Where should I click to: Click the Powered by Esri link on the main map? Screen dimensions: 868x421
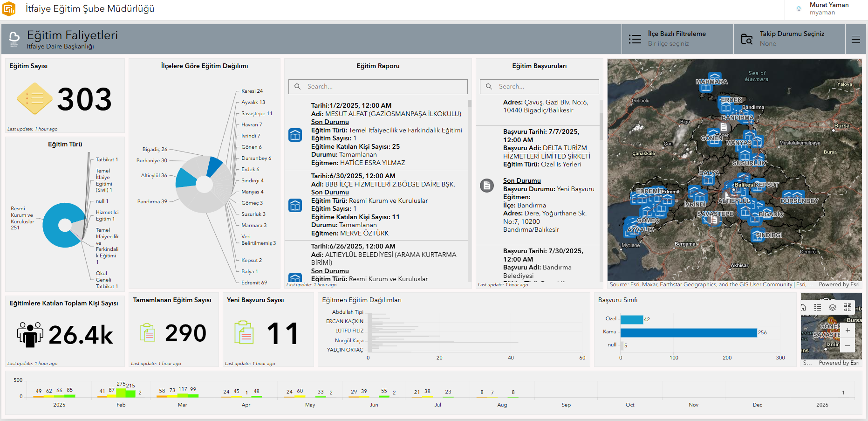[x=839, y=284]
